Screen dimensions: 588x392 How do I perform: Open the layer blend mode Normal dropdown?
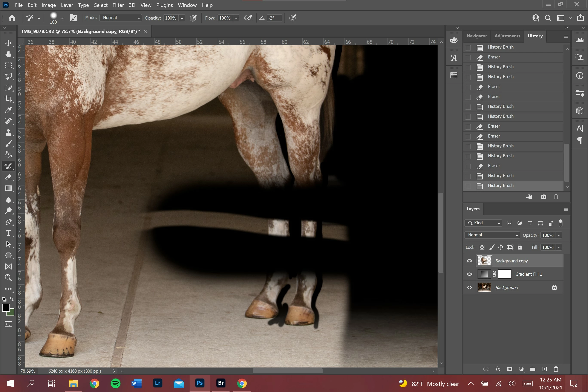pos(492,235)
